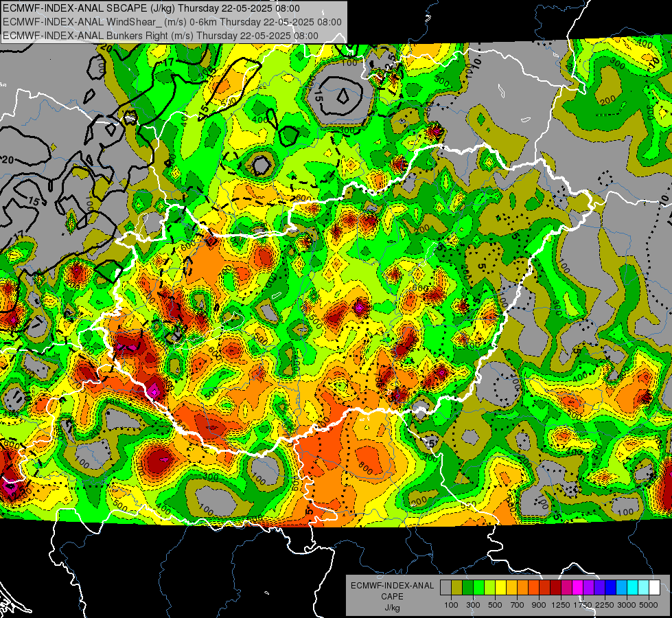Viewport: 672px width, 618px height.
Task: Select the white legend swatch
Action: [x=655, y=588]
